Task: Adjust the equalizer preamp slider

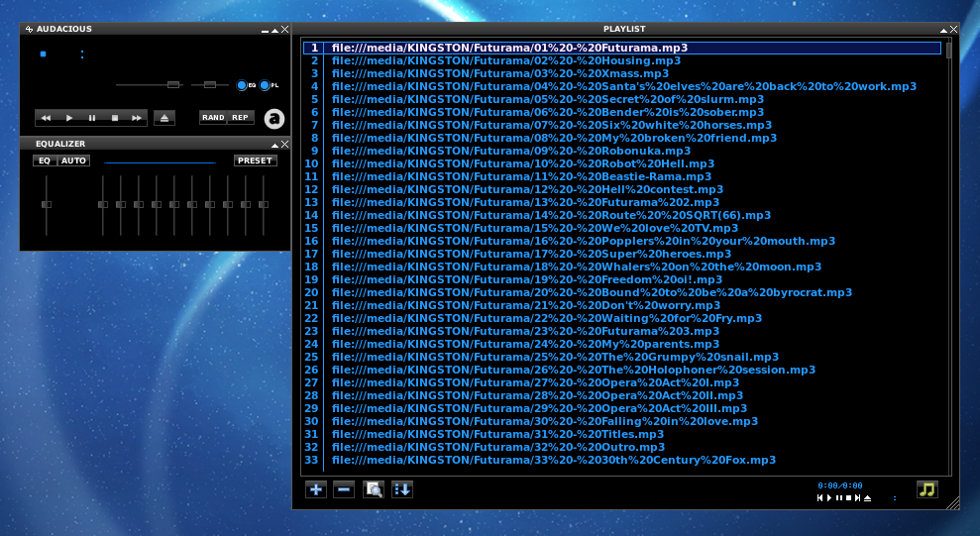Action: click(x=47, y=204)
